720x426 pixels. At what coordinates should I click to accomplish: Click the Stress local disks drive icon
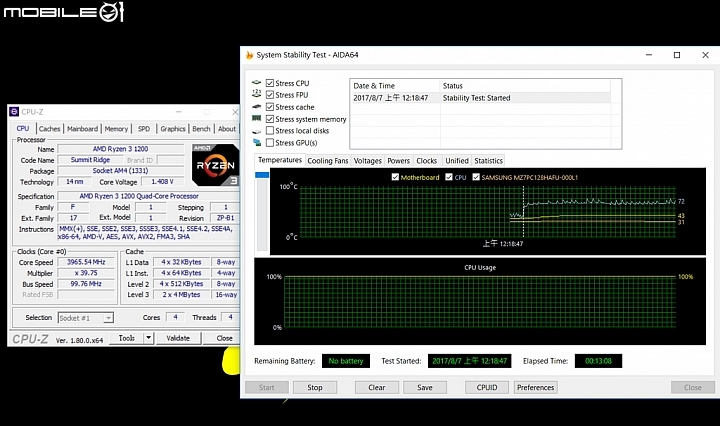(x=257, y=131)
